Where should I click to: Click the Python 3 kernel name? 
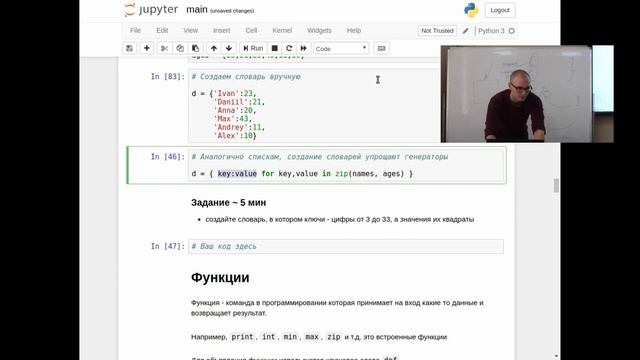tap(491, 31)
